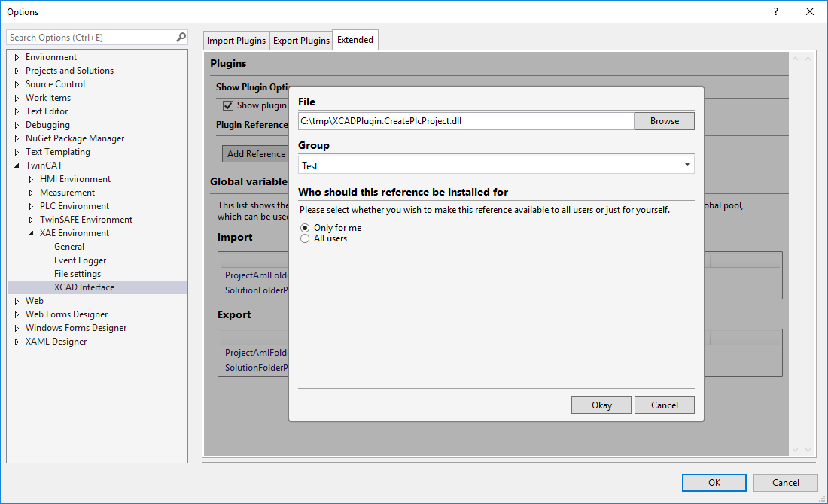Click the Browse button

pyautogui.click(x=665, y=121)
